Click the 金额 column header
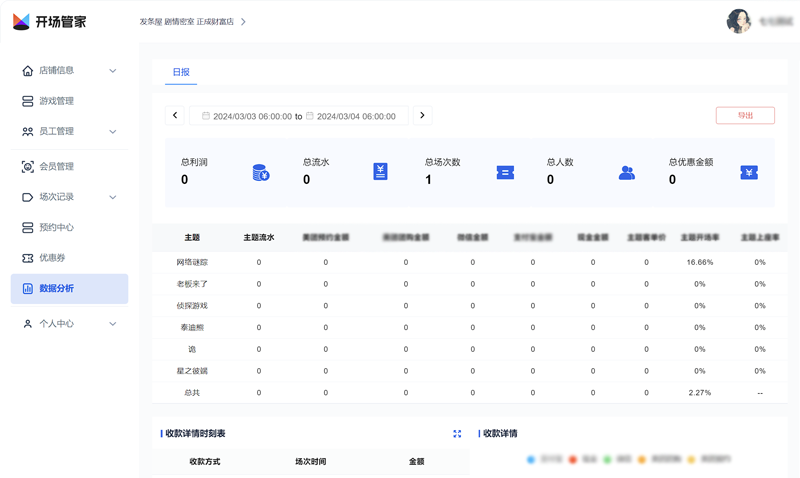800x478 pixels. tap(416, 461)
